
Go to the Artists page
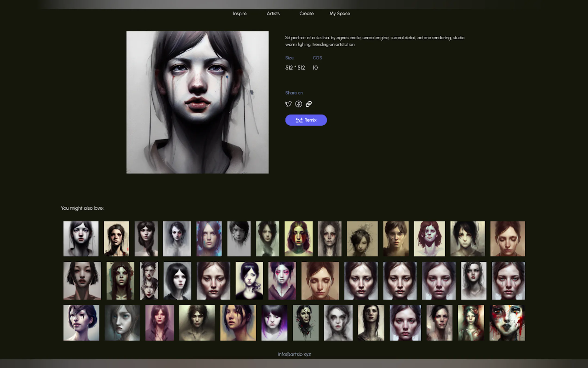point(273,14)
